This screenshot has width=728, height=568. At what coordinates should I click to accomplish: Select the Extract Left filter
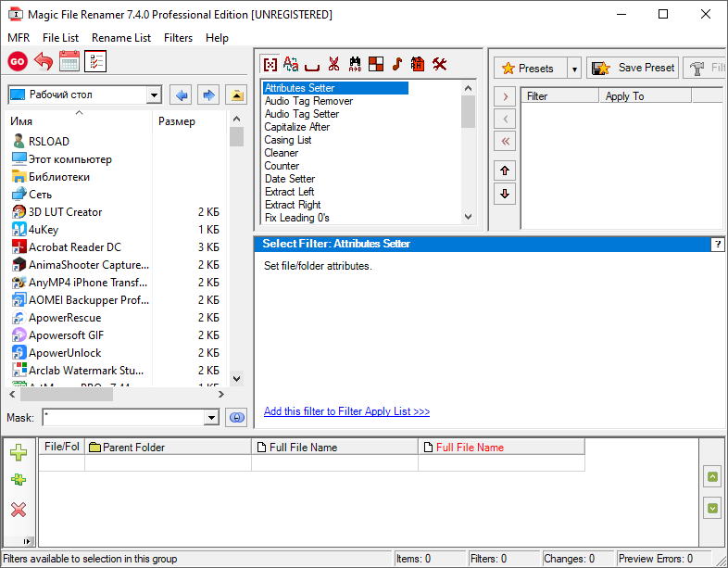pyautogui.click(x=289, y=192)
